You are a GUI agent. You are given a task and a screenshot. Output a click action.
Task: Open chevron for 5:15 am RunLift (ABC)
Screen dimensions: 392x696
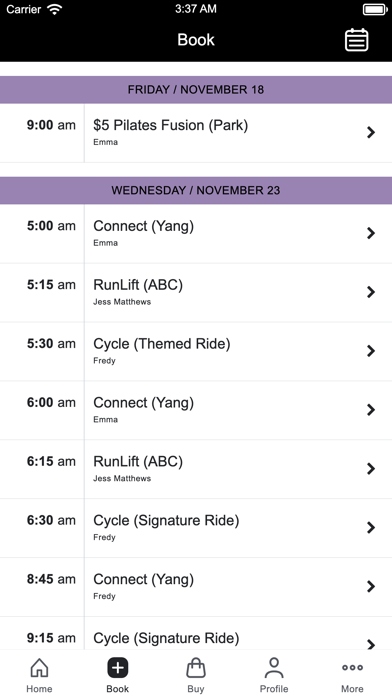point(371,292)
